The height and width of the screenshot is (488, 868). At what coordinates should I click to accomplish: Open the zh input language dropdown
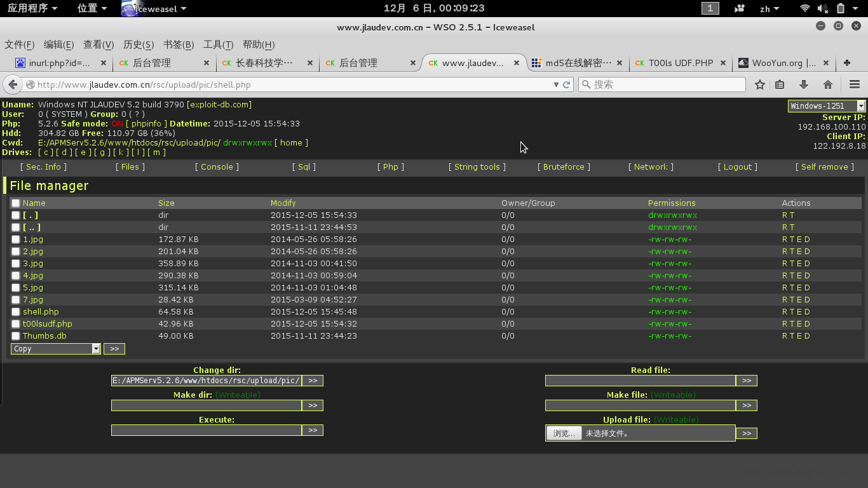[x=770, y=8]
